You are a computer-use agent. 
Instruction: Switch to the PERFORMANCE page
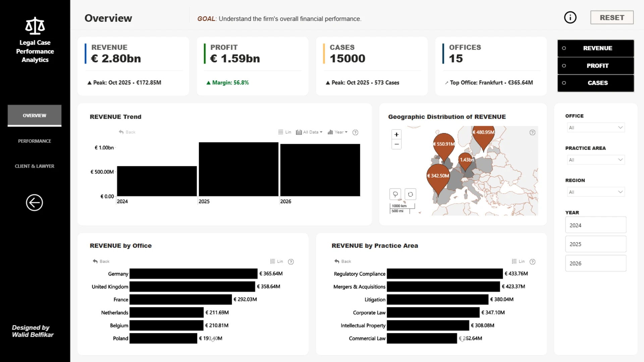[35, 141]
